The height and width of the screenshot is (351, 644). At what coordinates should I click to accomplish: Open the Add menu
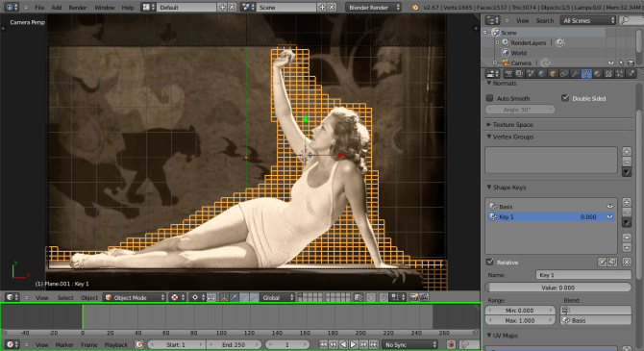pos(57,8)
